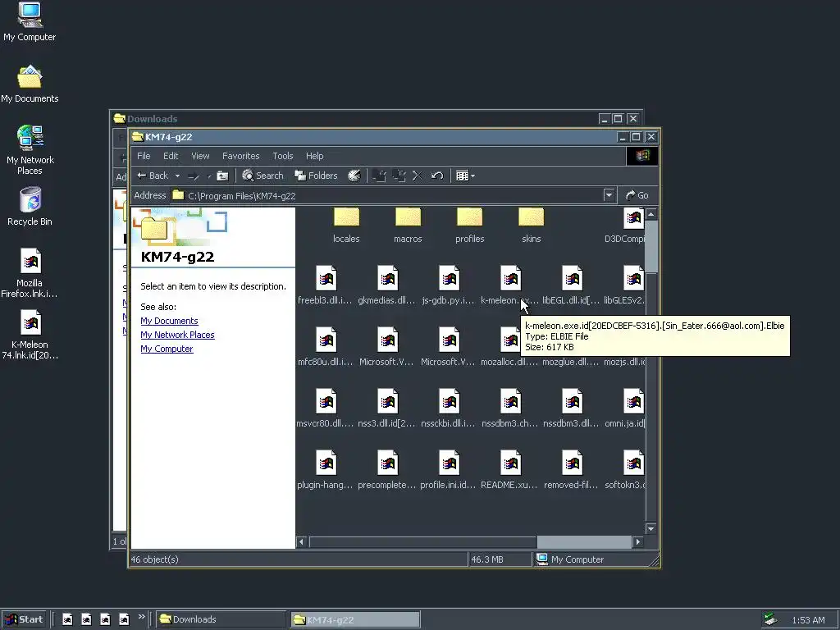
Task: Open My Documents link in side pane
Action: point(169,321)
